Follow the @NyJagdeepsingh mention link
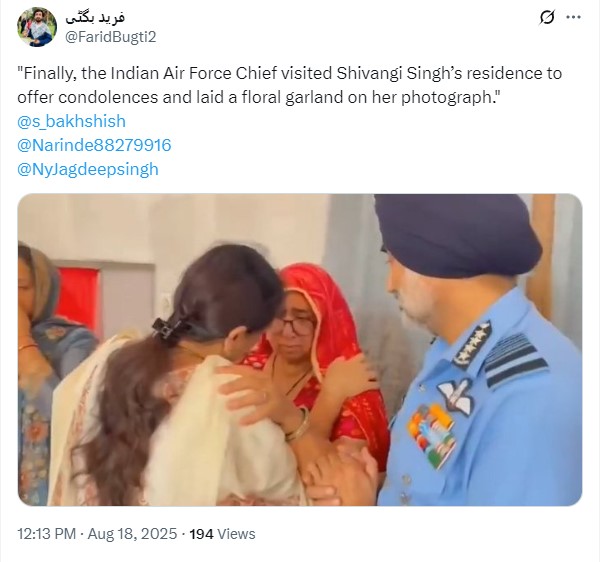This screenshot has height=562, width=601. 88,169
